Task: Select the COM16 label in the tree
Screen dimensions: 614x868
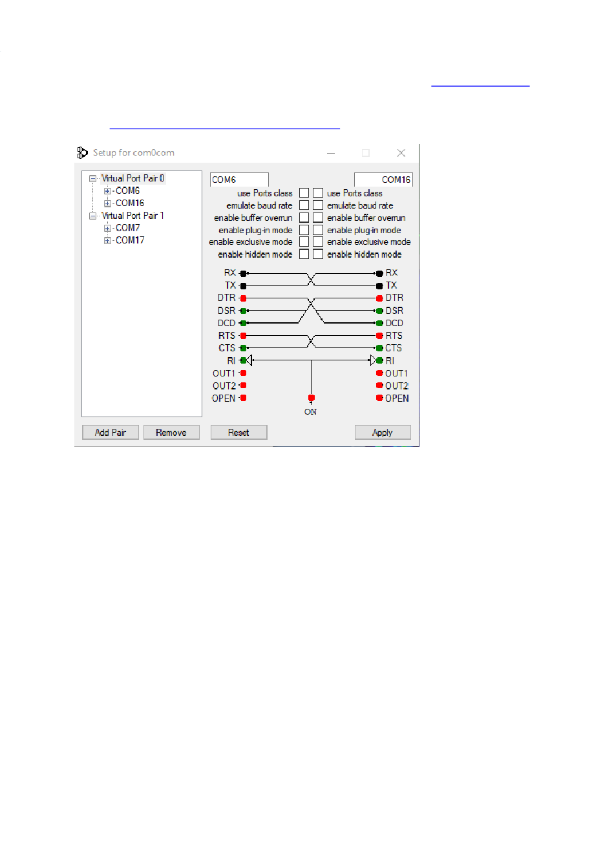Action: [130, 203]
